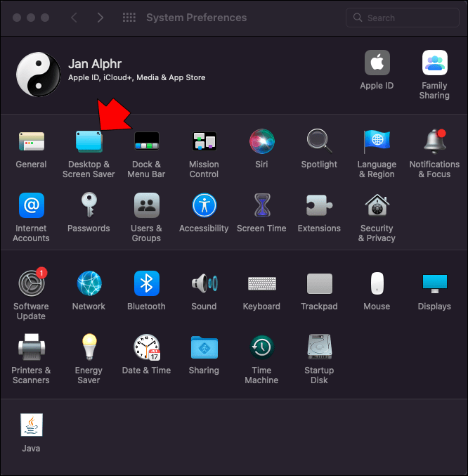
Task: Open Keyboard preferences
Action: click(261, 283)
